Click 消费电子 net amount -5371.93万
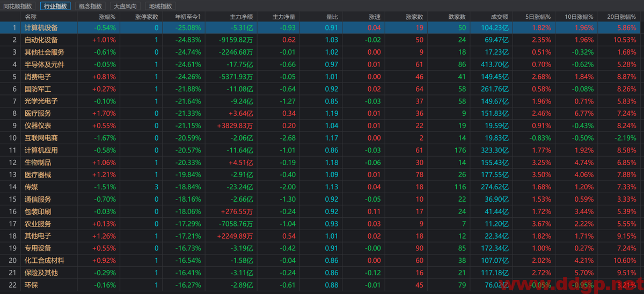Image resolution: width=644 pixels, height=294 pixels. (236, 77)
